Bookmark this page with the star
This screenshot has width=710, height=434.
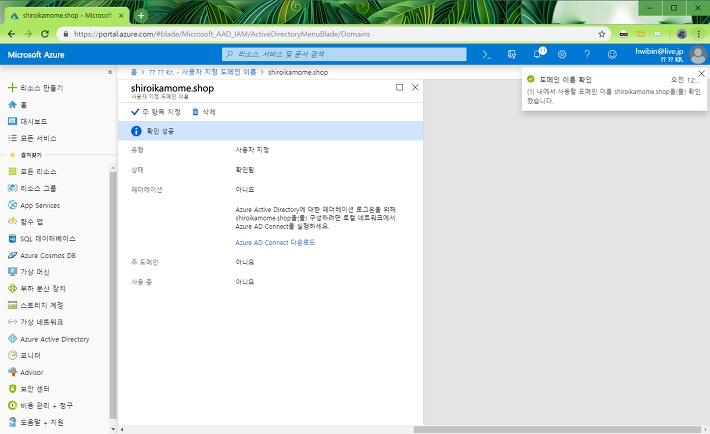602,34
